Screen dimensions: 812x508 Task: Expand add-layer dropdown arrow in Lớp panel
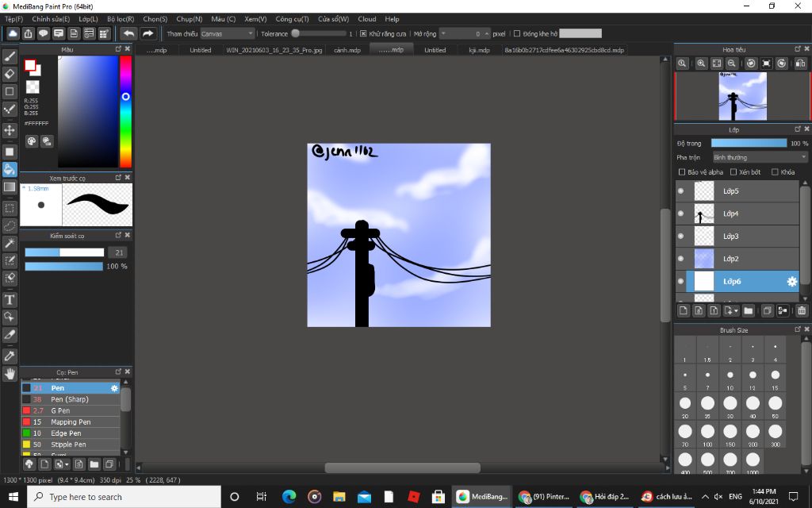(736, 311)
